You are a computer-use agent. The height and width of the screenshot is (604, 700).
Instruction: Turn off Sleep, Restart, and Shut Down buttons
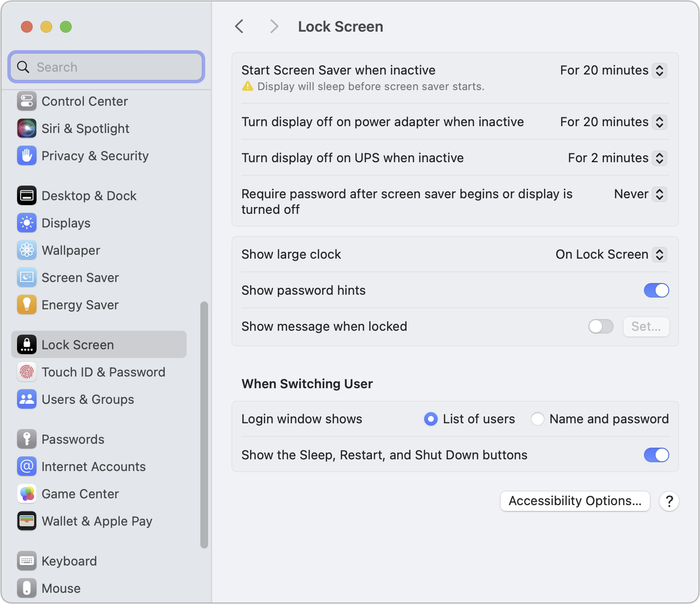[x=656, y=454]
